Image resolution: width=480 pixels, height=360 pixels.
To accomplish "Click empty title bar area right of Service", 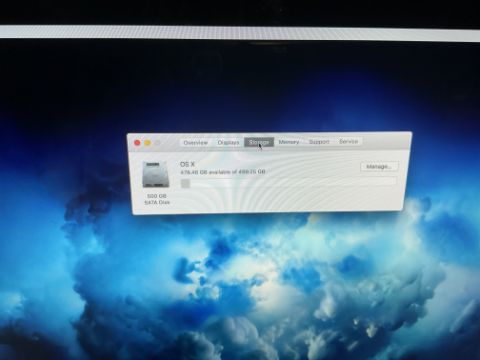I will pyautogui.click(x=387, y=141).
